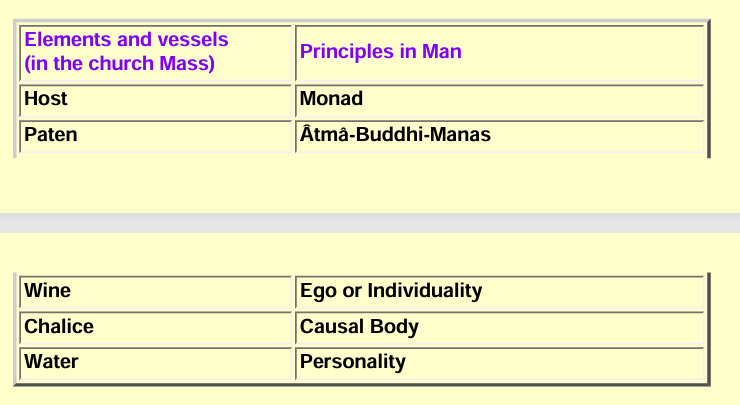Click '(in the church Mass)' text line
Image resolution: width=740 pixels, height=405 pixels.
click(119, 63)
